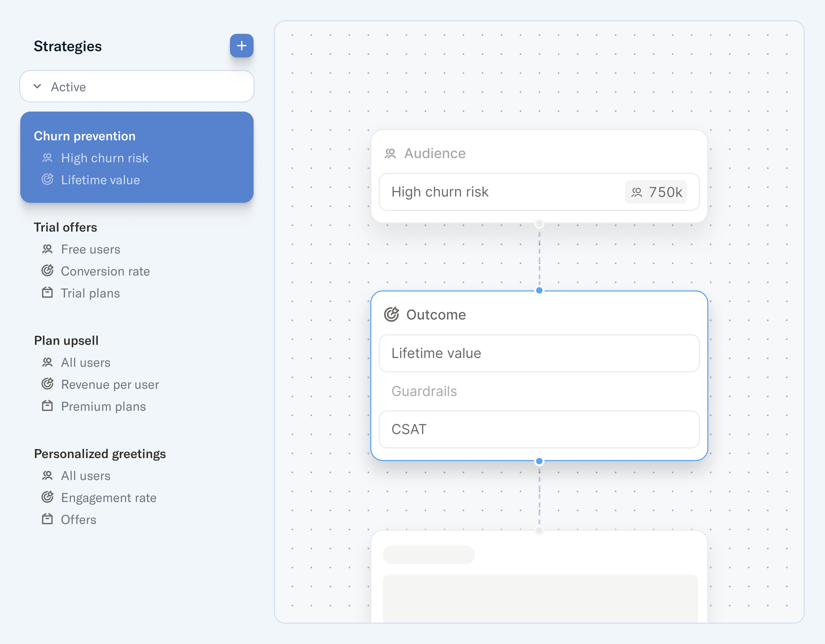Click the calendar icon beside Trial plans
The height and width of the screenshot is (644, 825).
[47, 293]
